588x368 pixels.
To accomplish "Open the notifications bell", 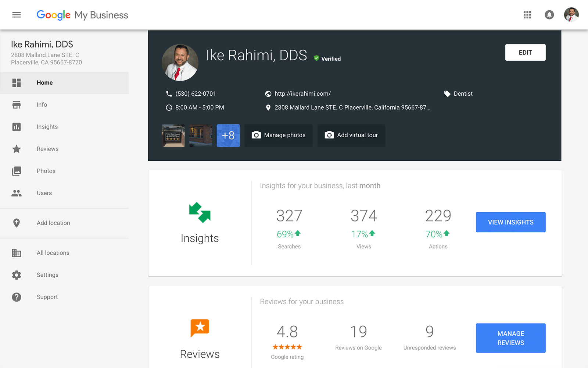I will [x=549, y=15].
